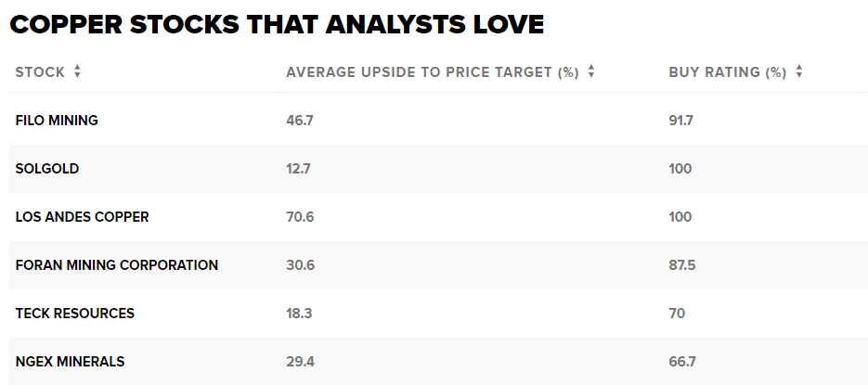Screen dimensions: 868x385
Task: Click sort arrows beside Average Upside header
Action: [x=591, y=72]
